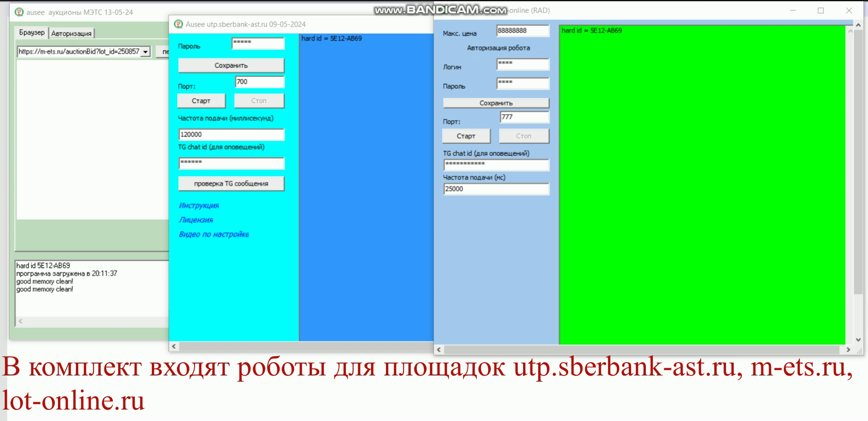Expand the m-ets.ru URL dropdown
This screenshot has width=868, height=421.
click(146, 51)
